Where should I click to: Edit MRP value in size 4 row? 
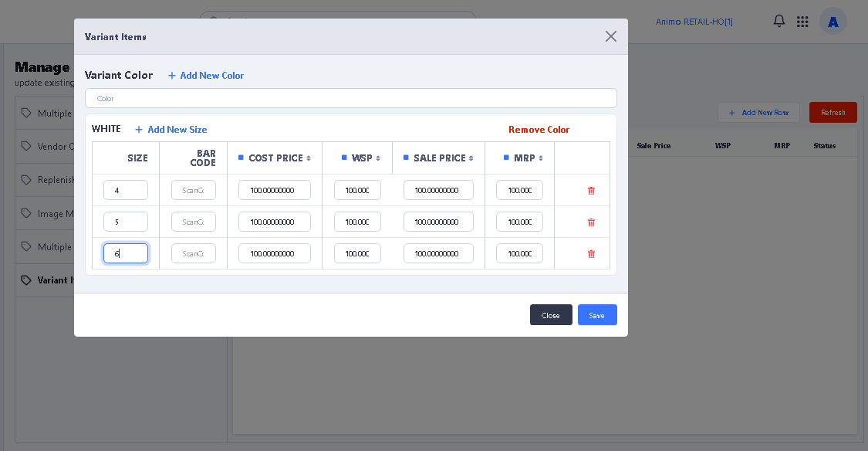(x=520, y=190)
